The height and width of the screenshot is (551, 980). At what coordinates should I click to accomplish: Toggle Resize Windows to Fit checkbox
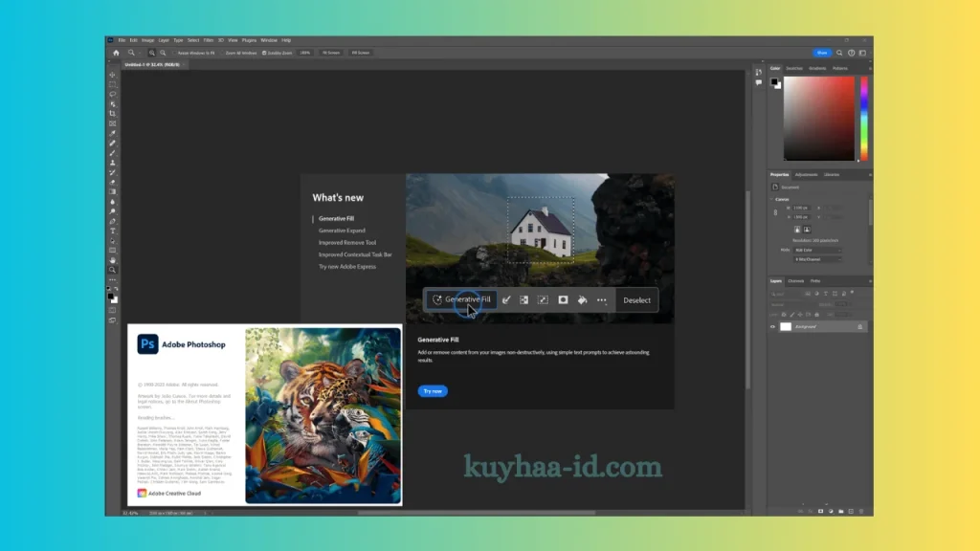pyautogui.click(x=174, y=54)
